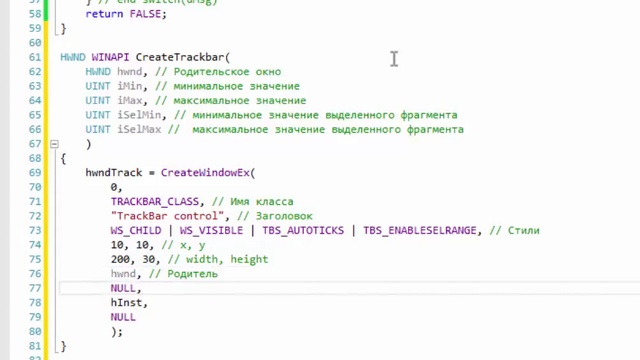Click TRACKBAR_CLASS constant
The height and width of the screenshot is (360, 640).
click(155, 202)
